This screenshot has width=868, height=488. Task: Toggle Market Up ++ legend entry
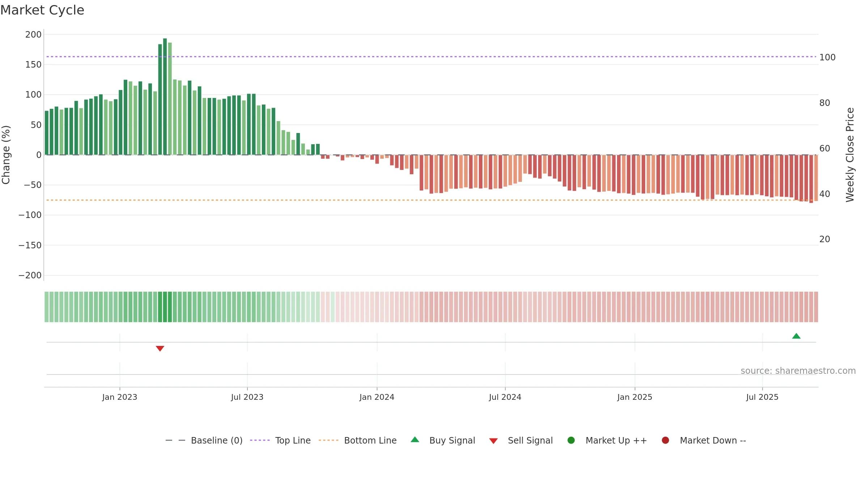coord(607,440)
